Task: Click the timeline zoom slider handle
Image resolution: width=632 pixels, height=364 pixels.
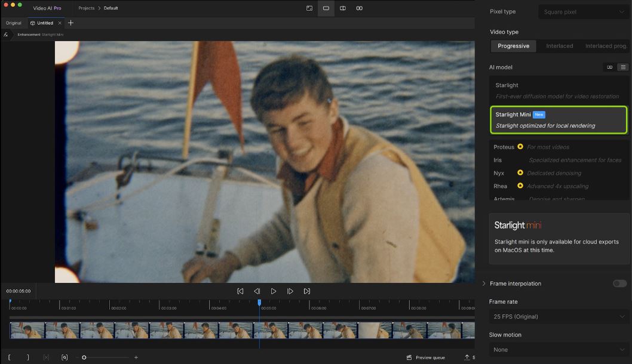Action: pyautogui.click(x=84, y=357)
